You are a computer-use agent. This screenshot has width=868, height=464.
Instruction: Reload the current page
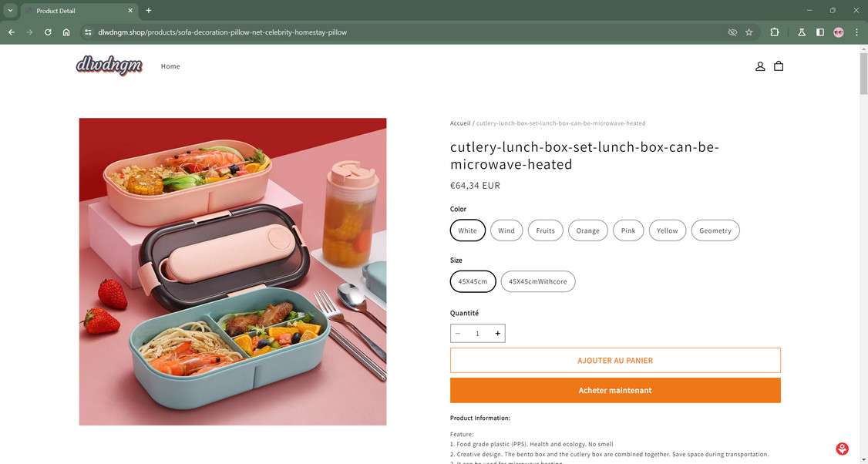coord(48,32)
